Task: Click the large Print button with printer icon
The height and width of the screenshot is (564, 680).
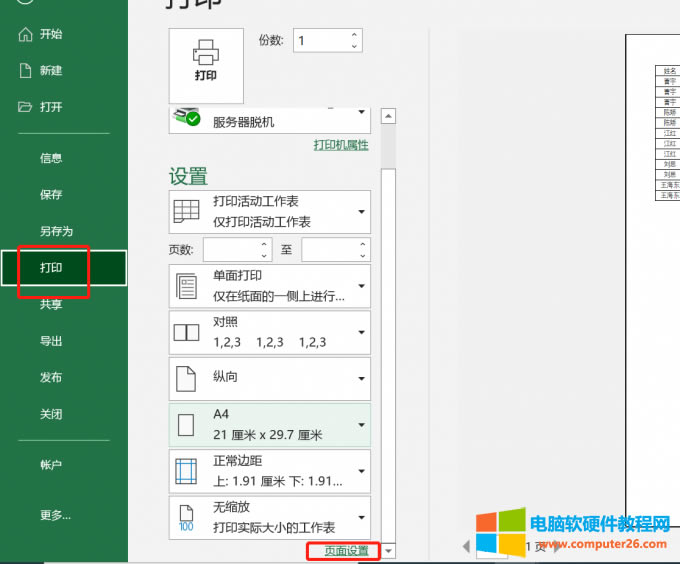Action: click(206, 66)
